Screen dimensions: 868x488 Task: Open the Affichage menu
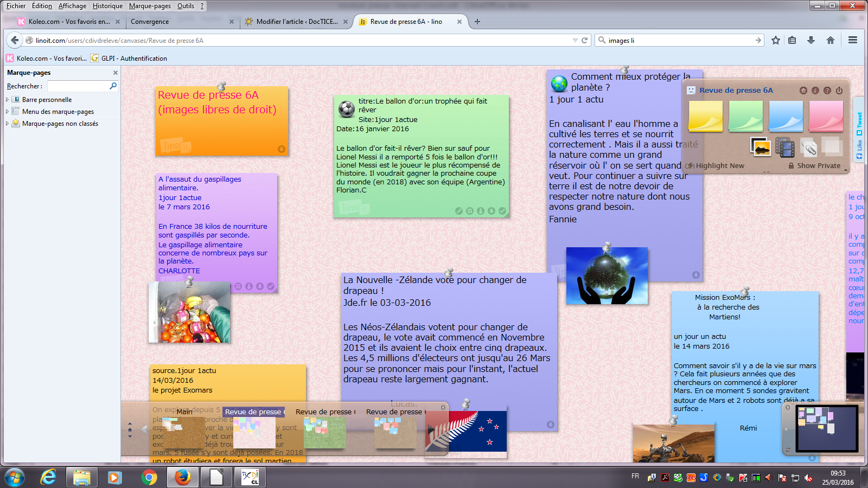(72, 6)
